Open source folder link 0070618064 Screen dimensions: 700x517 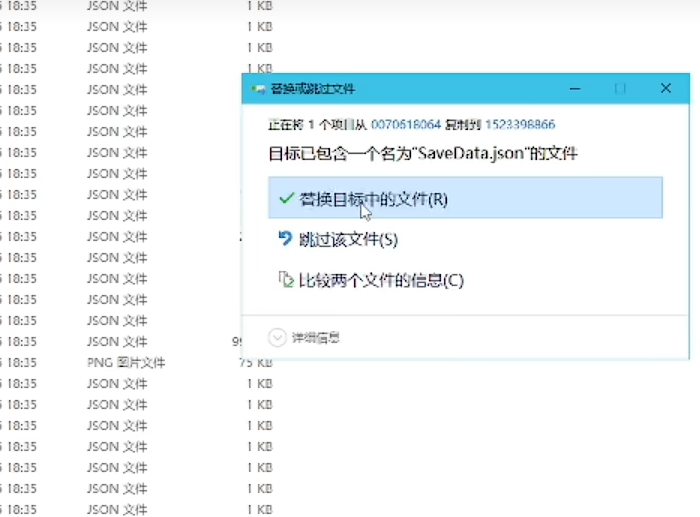(406, 125)
